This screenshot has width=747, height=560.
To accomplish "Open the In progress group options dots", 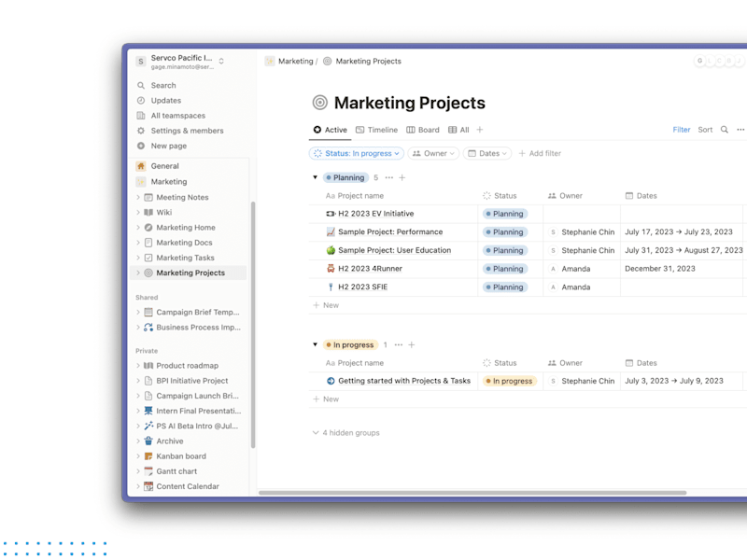I will (x=399, y=344).
